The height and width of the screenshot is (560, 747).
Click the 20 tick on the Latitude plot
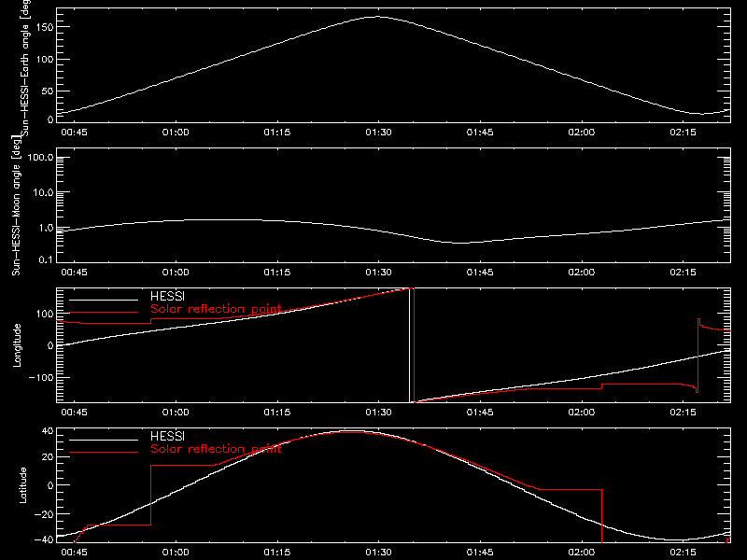(48, 457)
